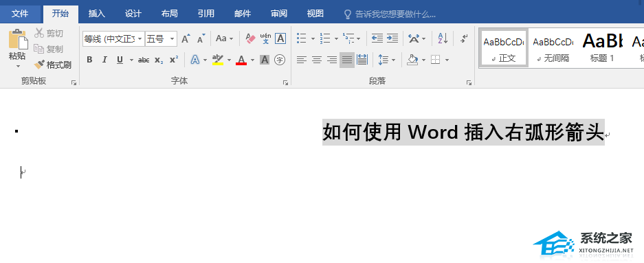Open the 文件 (File) tab

click(20, 14)
